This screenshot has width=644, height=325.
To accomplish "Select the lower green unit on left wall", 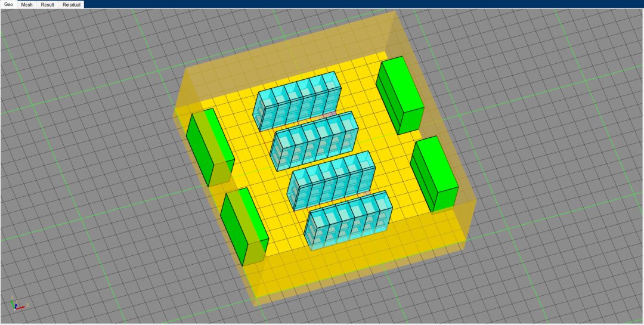I will (x=244, y=227).
